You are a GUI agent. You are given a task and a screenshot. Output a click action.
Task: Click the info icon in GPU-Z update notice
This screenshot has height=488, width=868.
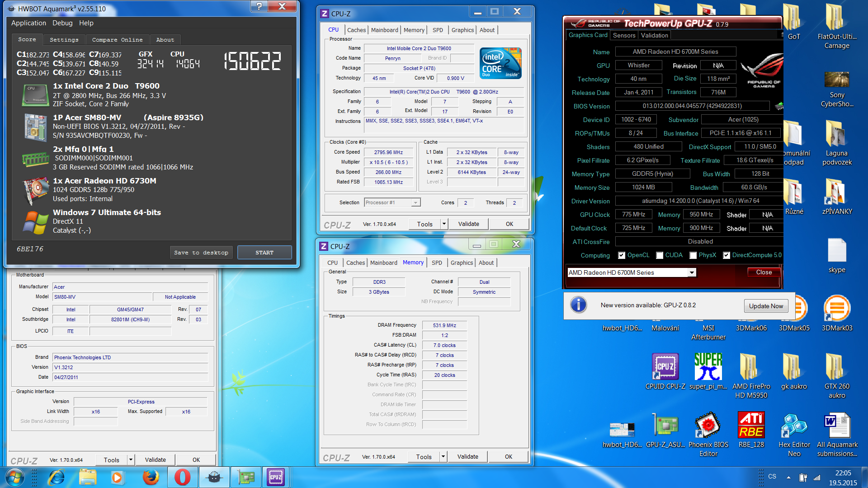(578, 305)
